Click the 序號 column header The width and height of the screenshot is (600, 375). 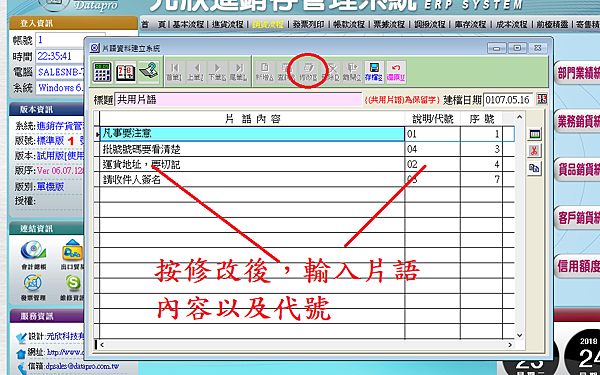point(481,119)
